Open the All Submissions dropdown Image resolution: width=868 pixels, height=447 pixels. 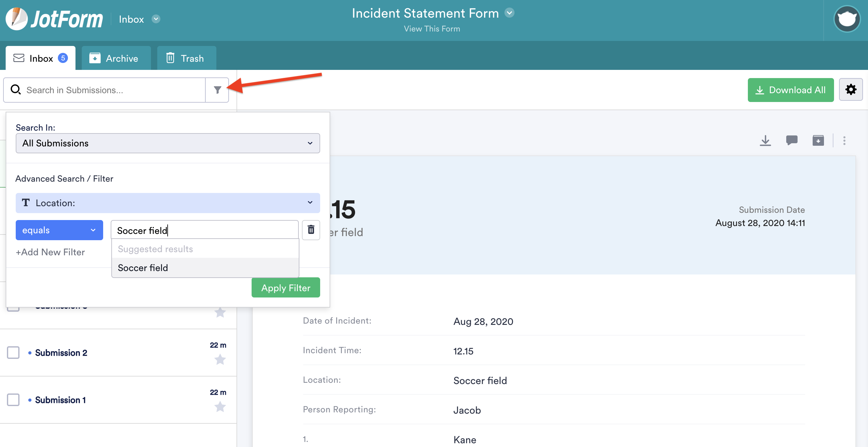pos(167,143)
